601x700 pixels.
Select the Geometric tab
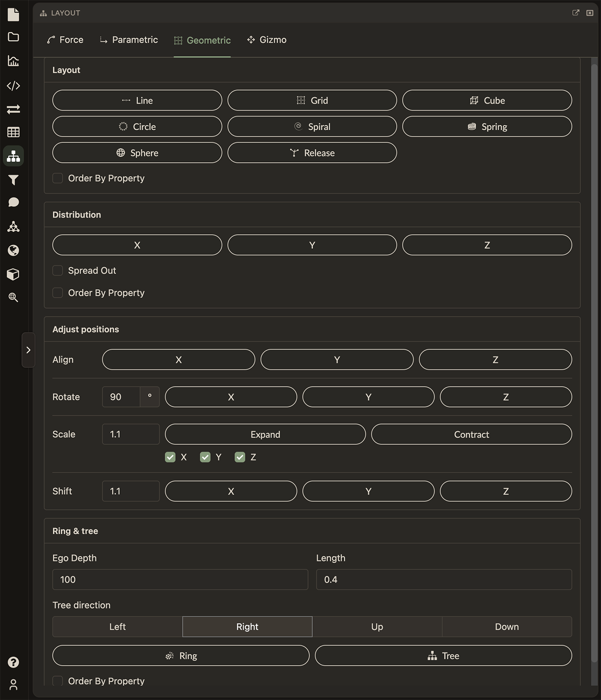pyautogui.click(x=202, y=41)
